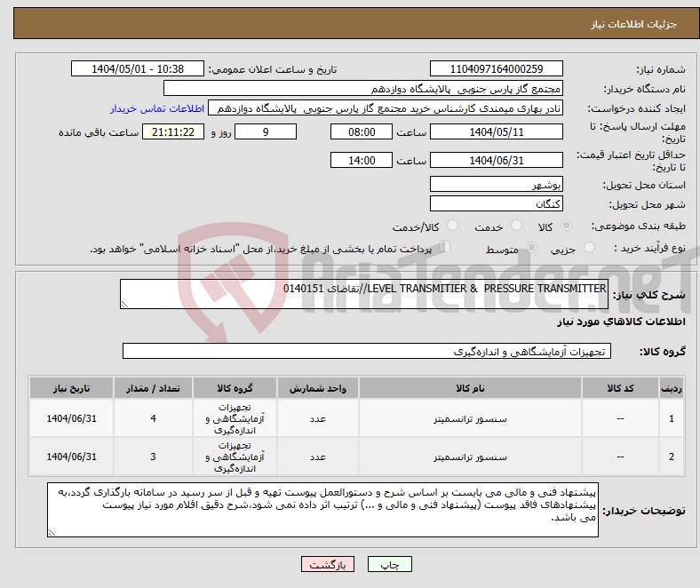This screenshot has height=588, width=700.
Task: Click the شماره نیاز number field
Action: click(497, 69)
